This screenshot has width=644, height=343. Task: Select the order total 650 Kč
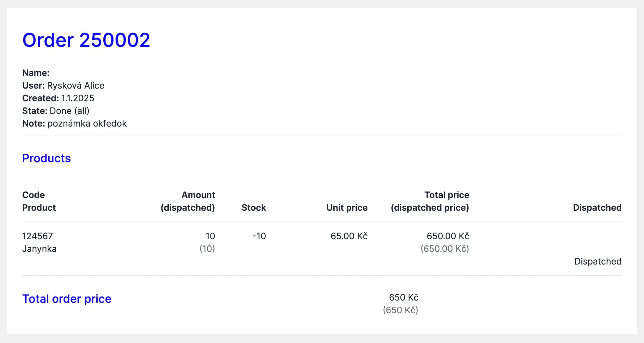[404, 297]
